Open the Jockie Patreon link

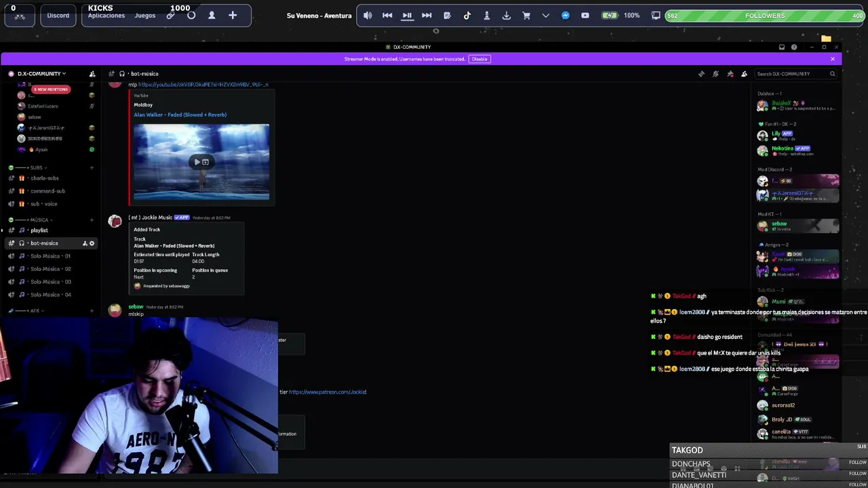pyautogui.click(x=328, y=392)
